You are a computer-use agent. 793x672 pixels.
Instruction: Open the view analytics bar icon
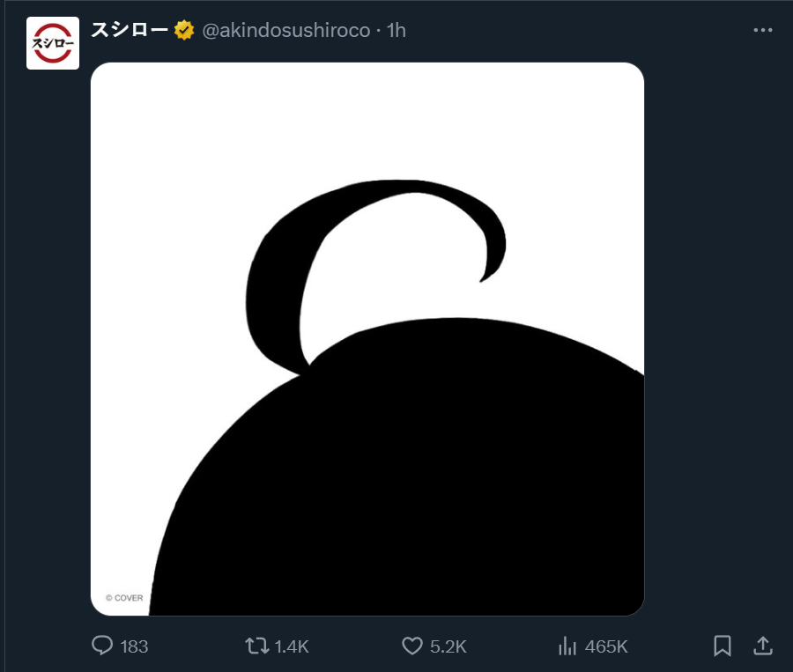point(567,646)
